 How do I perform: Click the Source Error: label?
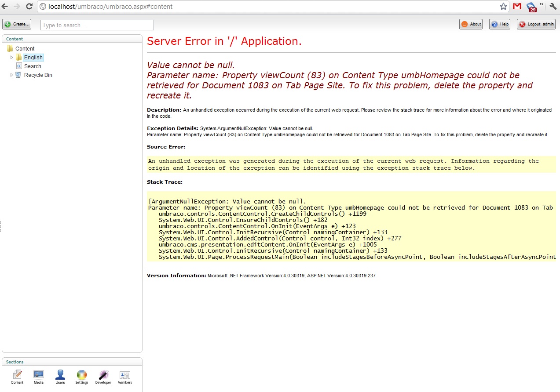point(166,147)
